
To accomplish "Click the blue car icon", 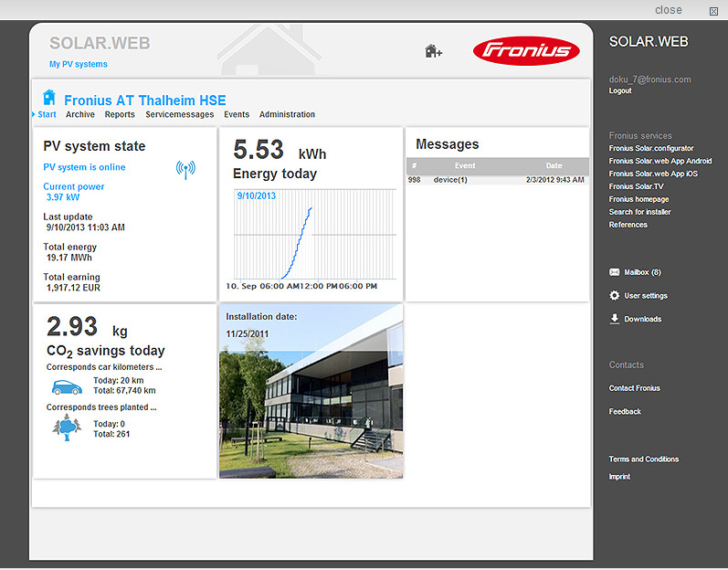I will coord(67,386).
